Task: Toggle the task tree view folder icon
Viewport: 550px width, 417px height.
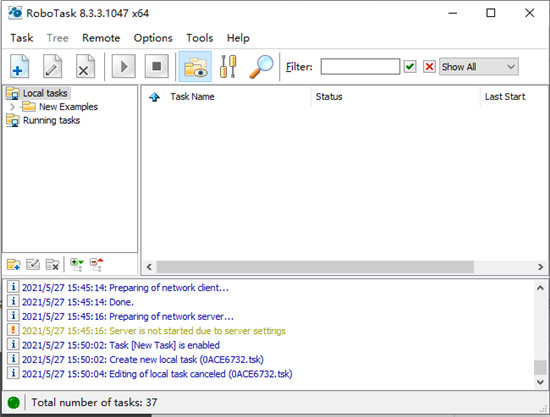Action: tap(195, 66)
